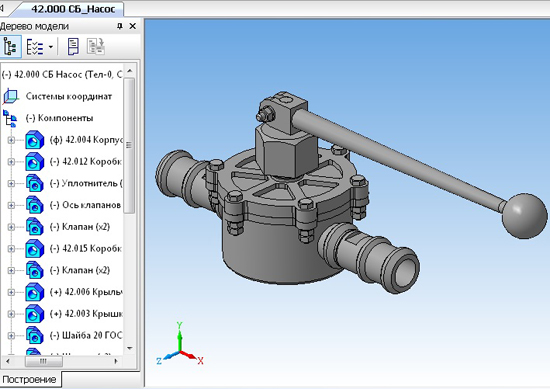Click the greyed document relations icon
This screenshot has width=550, height=389.
coord(96,47)
